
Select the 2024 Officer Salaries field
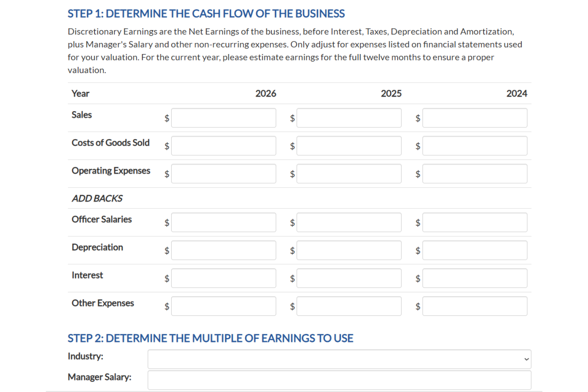click(x=474, y=222)
